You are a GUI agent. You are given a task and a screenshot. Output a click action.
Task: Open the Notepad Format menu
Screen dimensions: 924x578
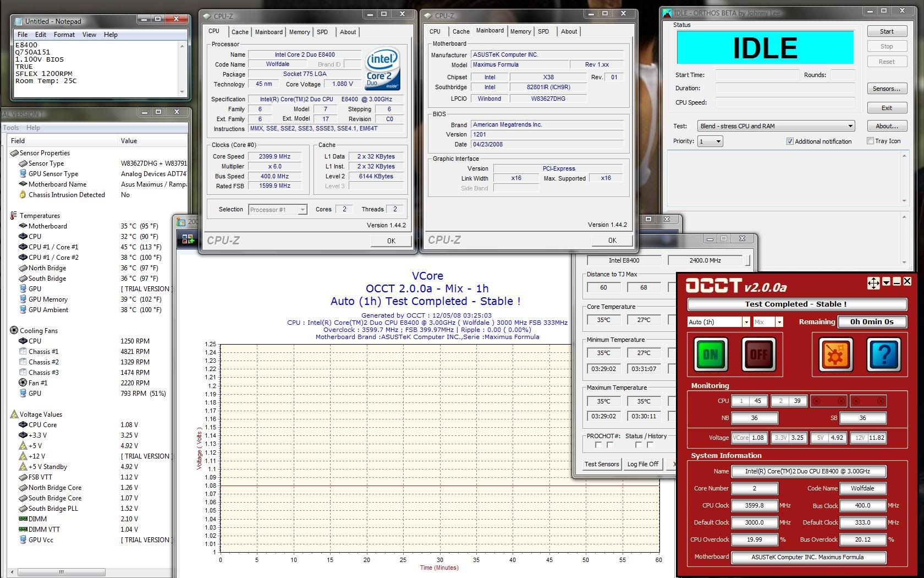coord(64,35)
